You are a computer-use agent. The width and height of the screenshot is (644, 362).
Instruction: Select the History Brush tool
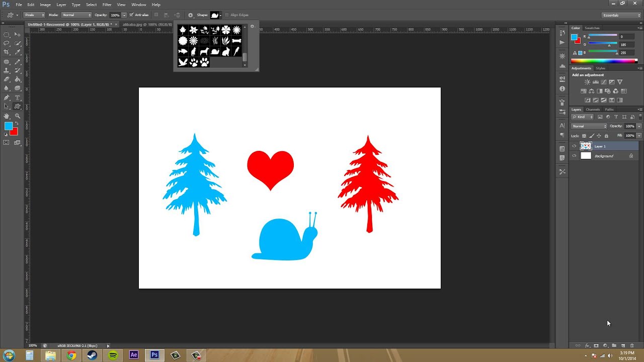coord(18,70)
